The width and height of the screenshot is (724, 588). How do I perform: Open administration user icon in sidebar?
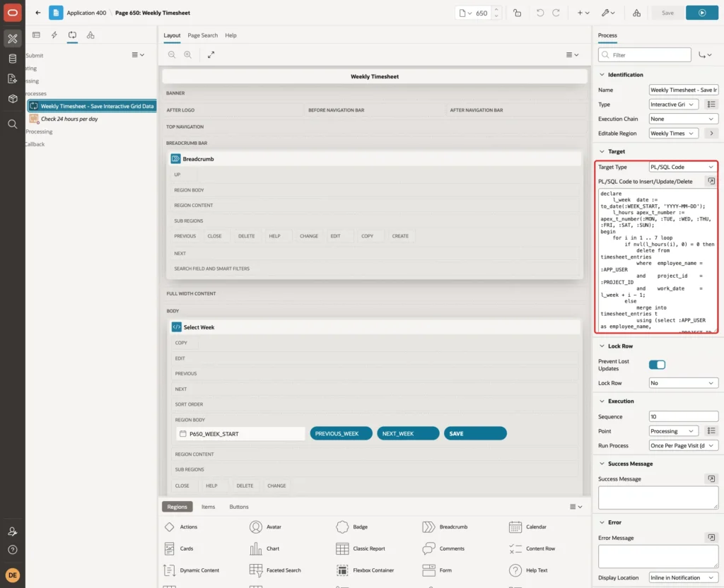click(13, 531)
